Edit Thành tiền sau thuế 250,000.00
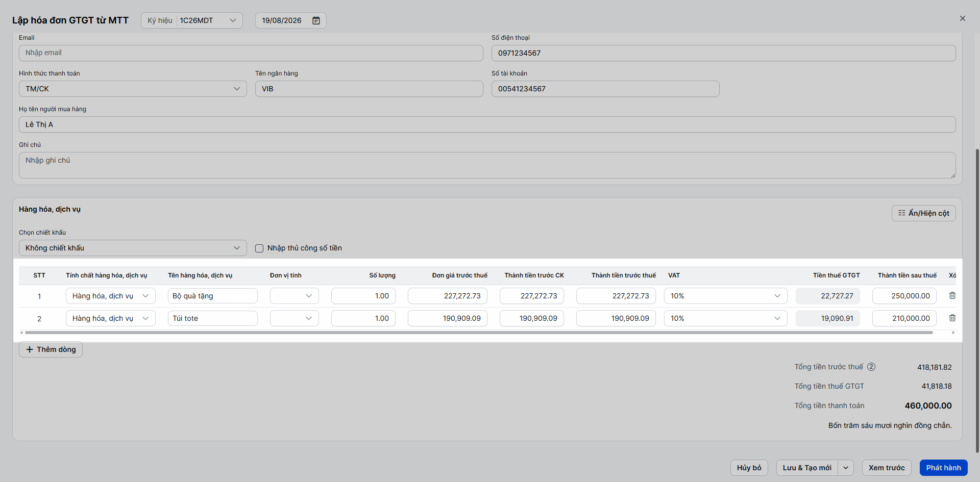 904,296
